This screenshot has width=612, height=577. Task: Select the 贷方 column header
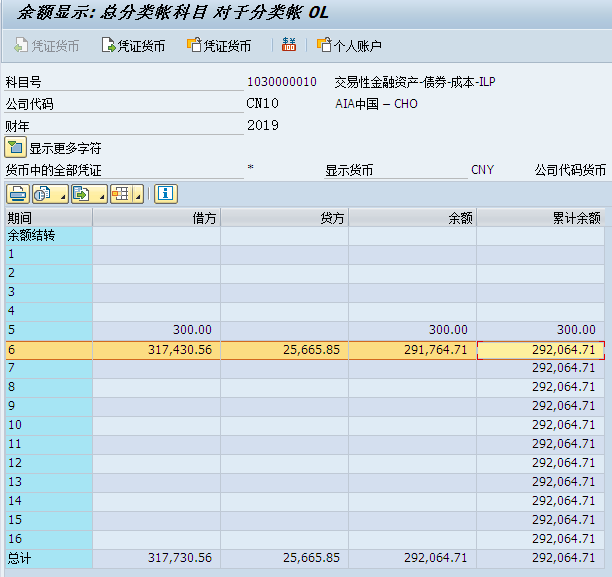tap(285, 217)
